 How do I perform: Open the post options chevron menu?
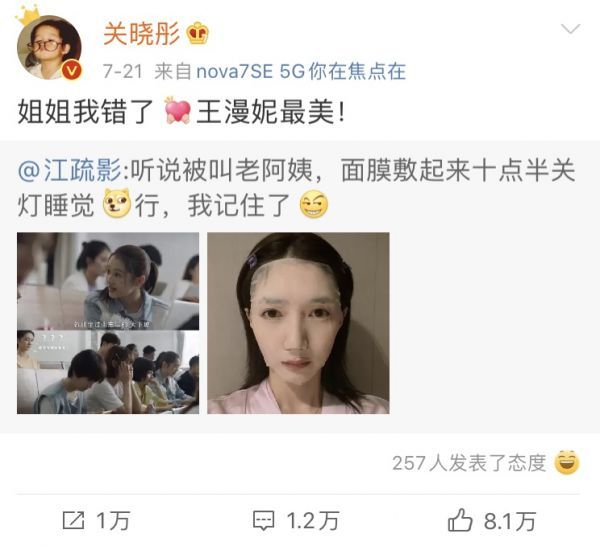click(x=570, y=29)
